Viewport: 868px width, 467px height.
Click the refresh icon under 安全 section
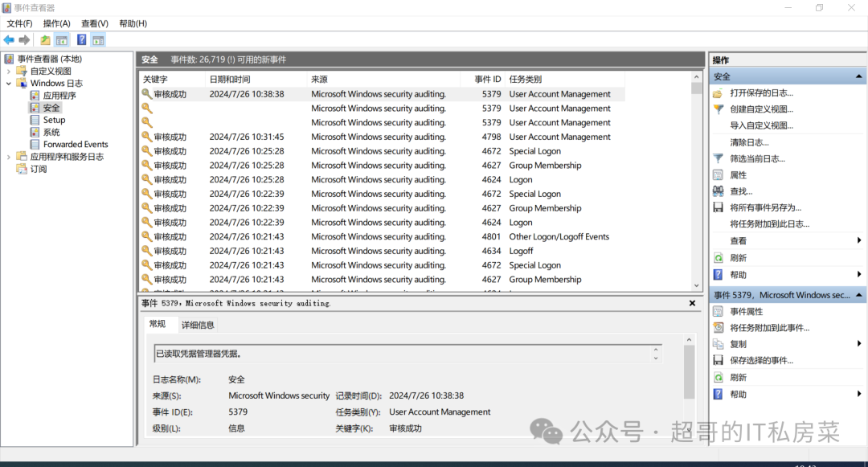coord(718,258)
